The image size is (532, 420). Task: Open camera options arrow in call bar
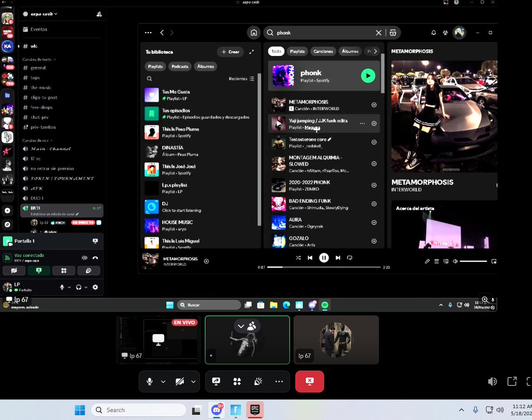click(x=193, y=381)
